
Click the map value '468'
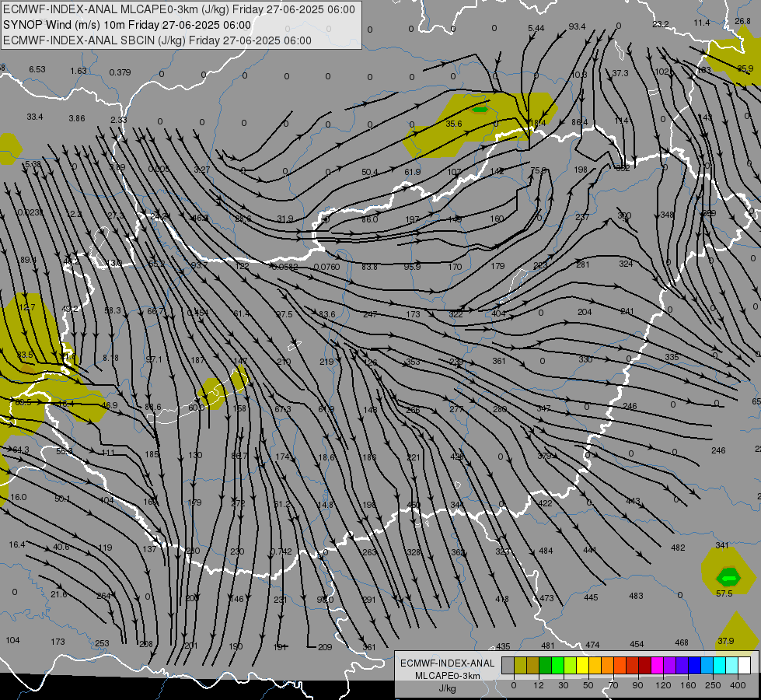pos(682,642)
